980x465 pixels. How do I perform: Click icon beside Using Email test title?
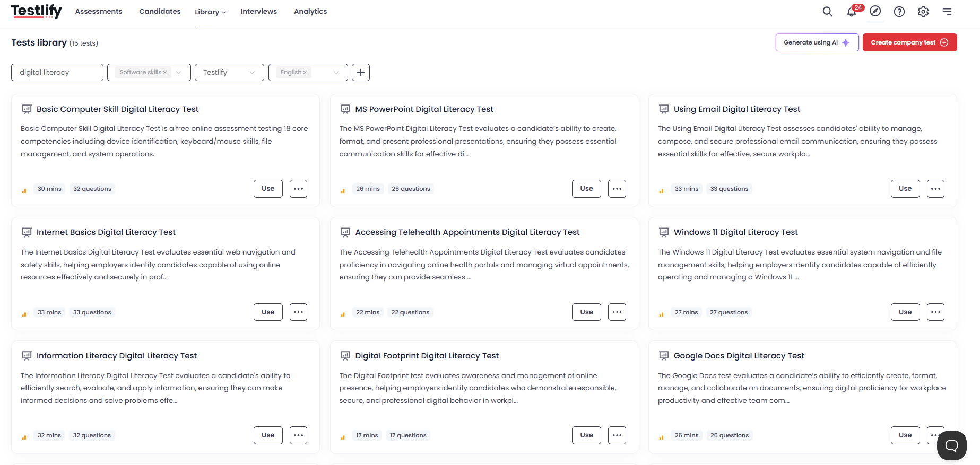click(664, 109)
